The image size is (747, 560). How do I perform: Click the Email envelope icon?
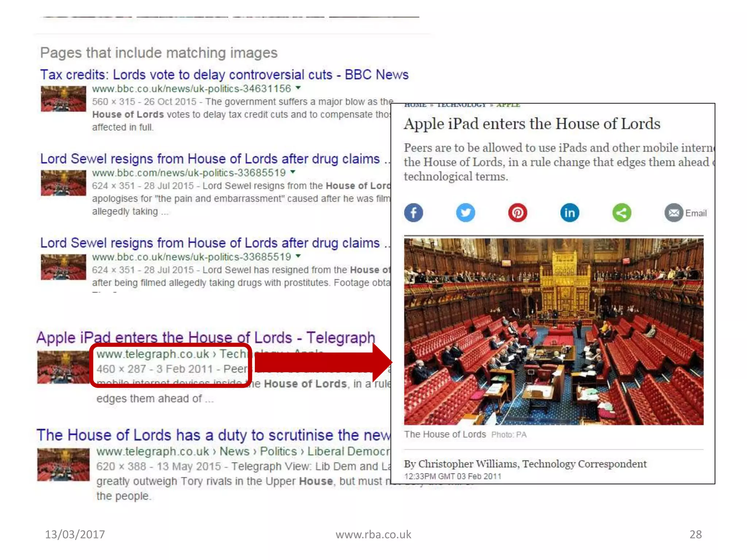pyautogui.click(x=674, y=213)
